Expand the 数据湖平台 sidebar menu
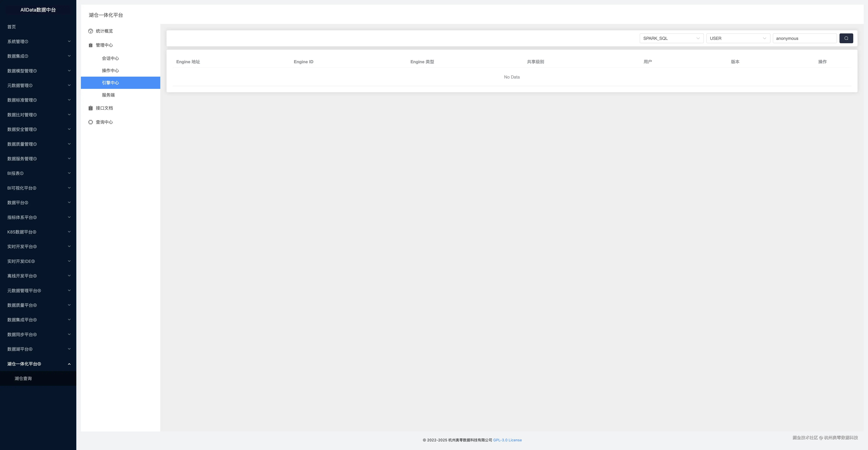 point(38,349)
